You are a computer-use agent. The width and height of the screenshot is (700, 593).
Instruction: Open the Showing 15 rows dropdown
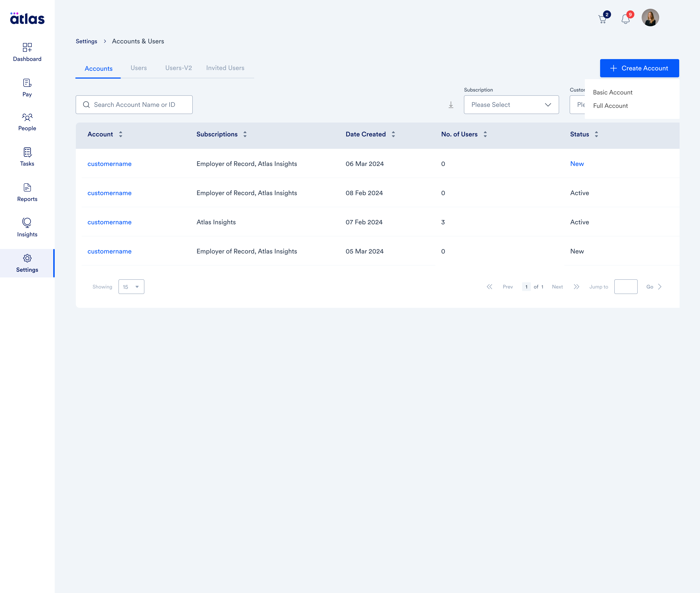point(131,287)
